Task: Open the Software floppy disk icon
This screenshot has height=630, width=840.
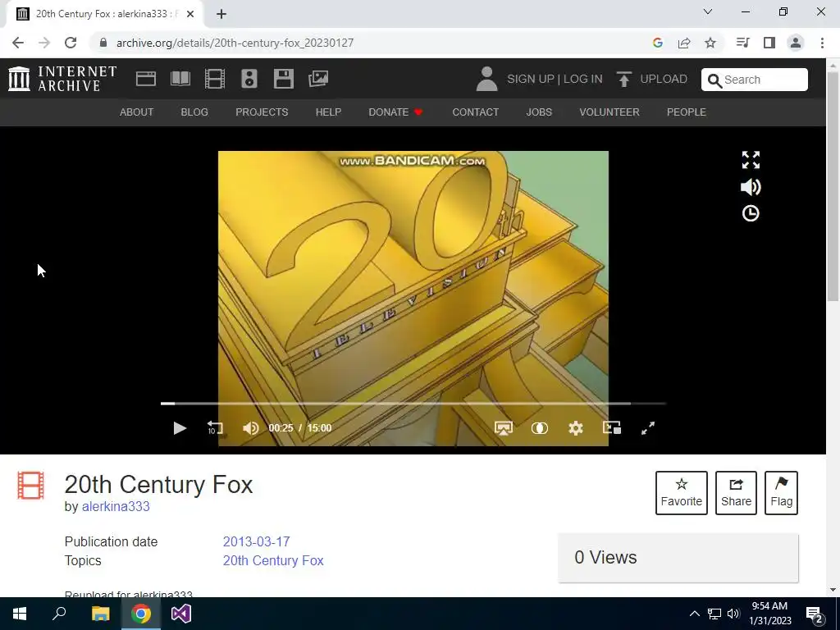Action: click(x=283, y=79)
